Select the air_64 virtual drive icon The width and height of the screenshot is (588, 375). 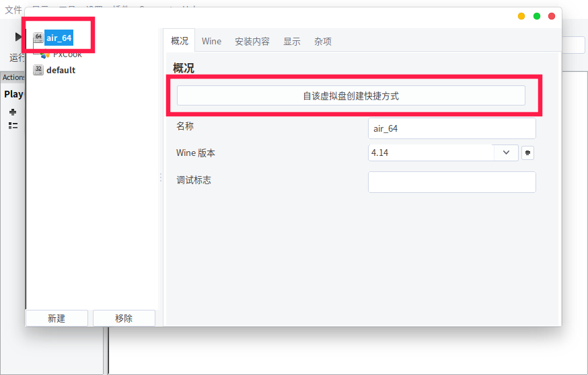tap(38, 38)
